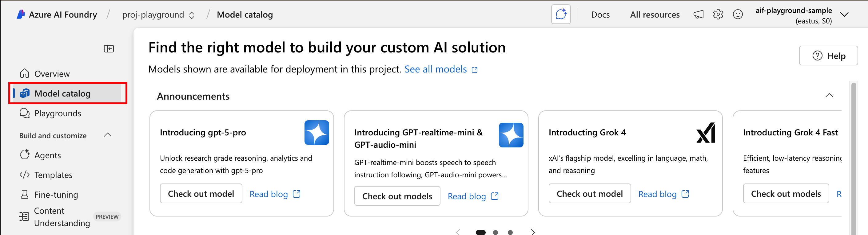Collapse the left navigation pane

[109, 49]
